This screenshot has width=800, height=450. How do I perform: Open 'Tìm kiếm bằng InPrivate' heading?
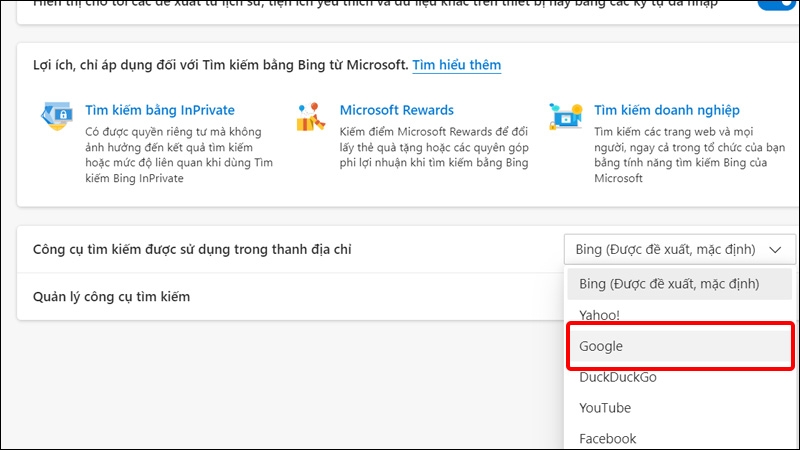(x=160, y=110)
